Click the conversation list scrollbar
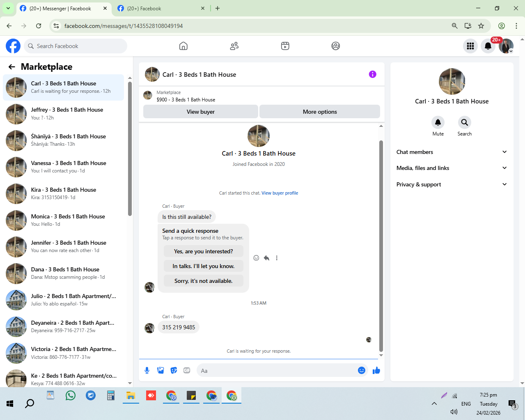525x420 pixels. click(130, 149)
